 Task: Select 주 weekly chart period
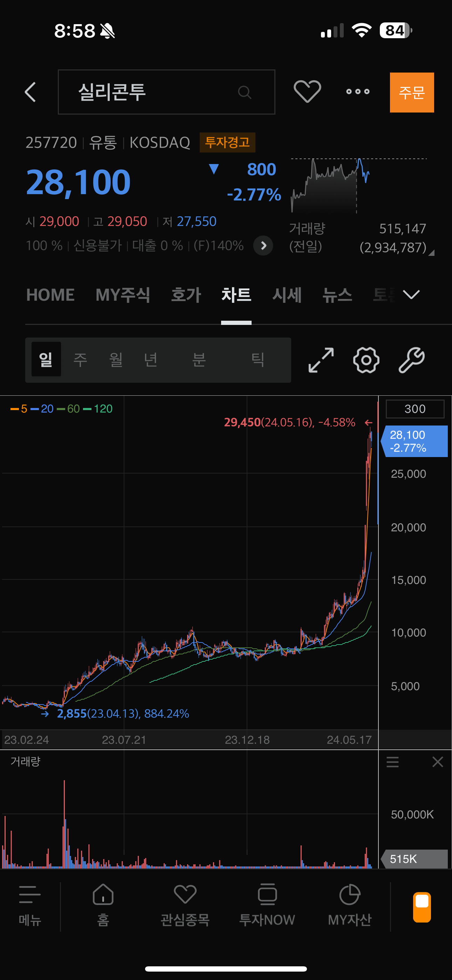tap(80, 359)
